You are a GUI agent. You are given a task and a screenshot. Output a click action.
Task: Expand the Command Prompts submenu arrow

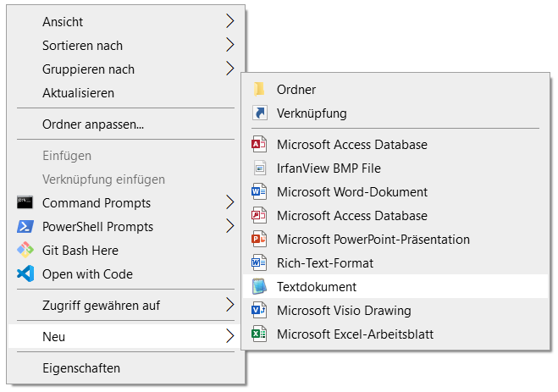click(x=230, y=202)
